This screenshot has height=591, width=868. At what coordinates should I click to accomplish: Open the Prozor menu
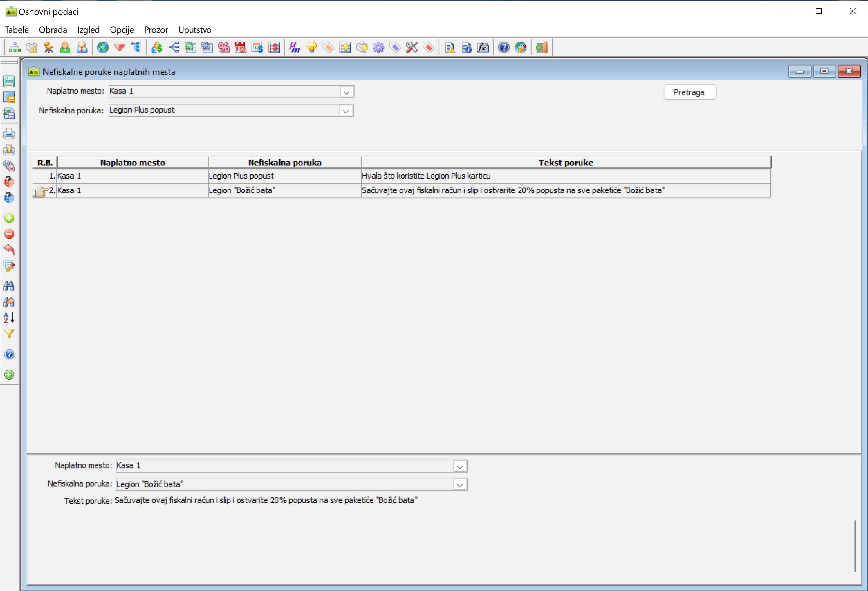click(156, 30)
